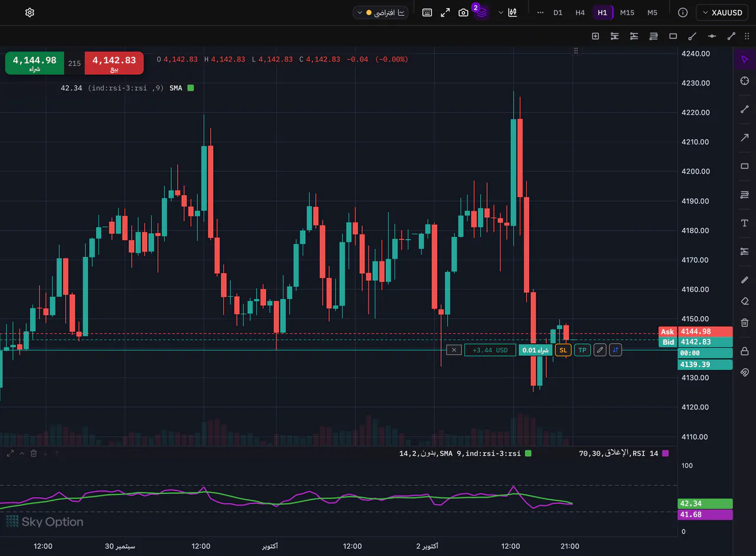Image resolution: width=756 pixels, height=556 pixels.
Task: Open the layers icon with badge 2
Action: pos(481,12)
